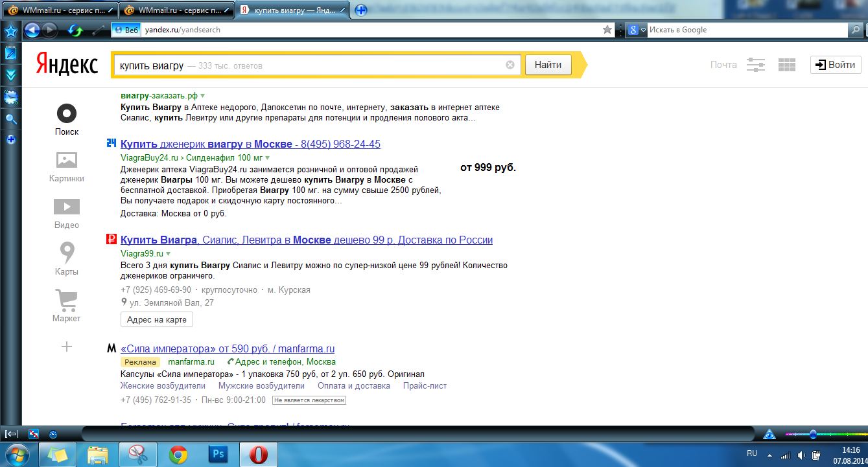This screenshot has width=868, height=467.
Task: Open the Downloads panel in sidebar
Action: [11, 75]
